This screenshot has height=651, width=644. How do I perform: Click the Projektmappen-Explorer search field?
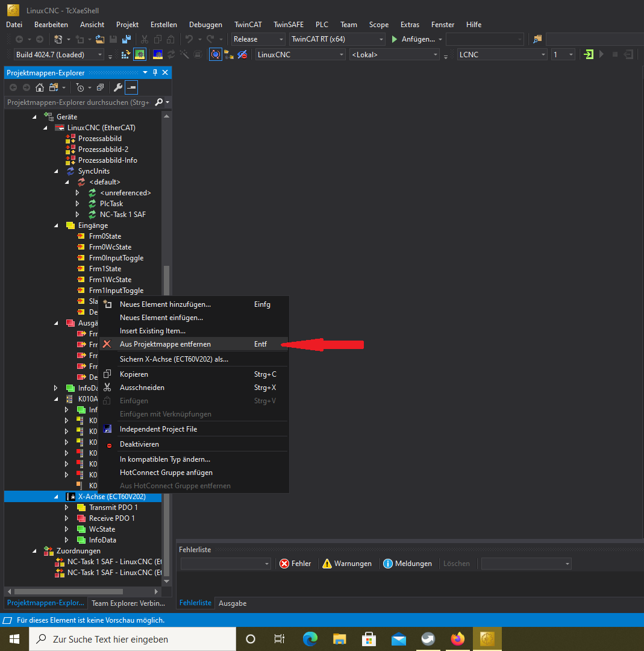click(79, 102)
